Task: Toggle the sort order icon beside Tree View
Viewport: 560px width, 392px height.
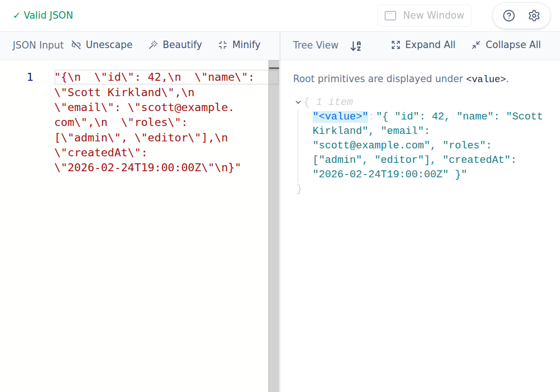Action: [x=355, y=45]
